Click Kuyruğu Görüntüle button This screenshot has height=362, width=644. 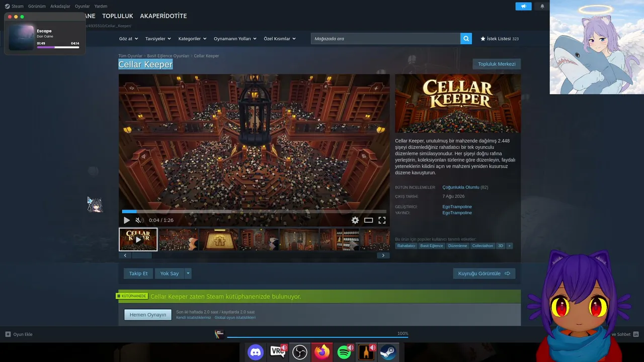484,274
